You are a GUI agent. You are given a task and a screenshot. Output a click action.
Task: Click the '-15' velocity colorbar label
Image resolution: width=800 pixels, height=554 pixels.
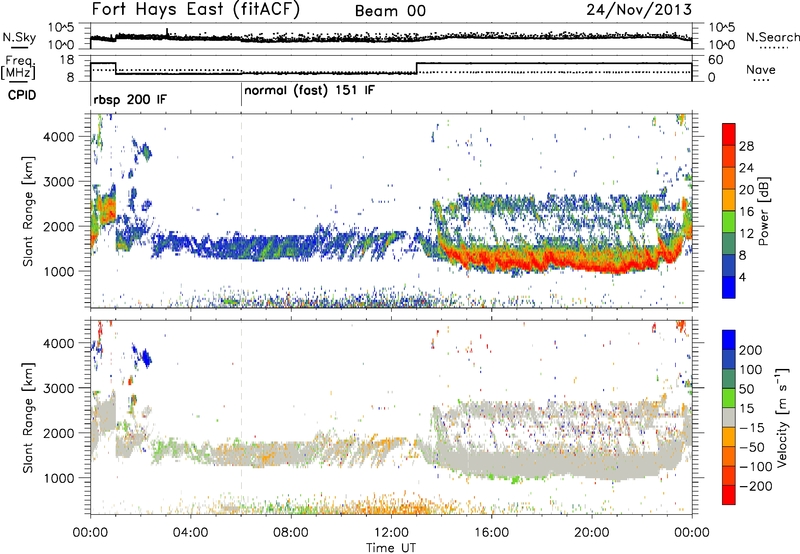click(x=752, y=427)
